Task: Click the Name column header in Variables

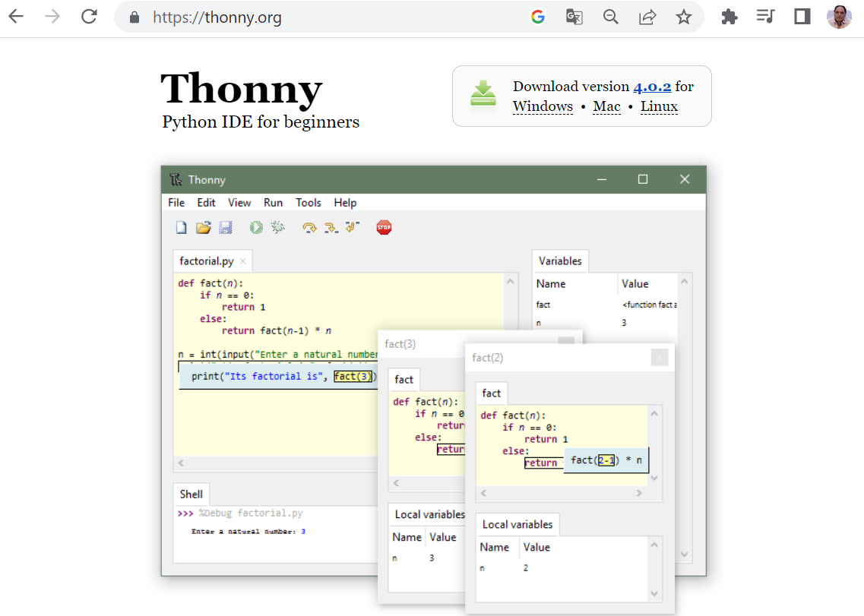Action: point(551,284)
